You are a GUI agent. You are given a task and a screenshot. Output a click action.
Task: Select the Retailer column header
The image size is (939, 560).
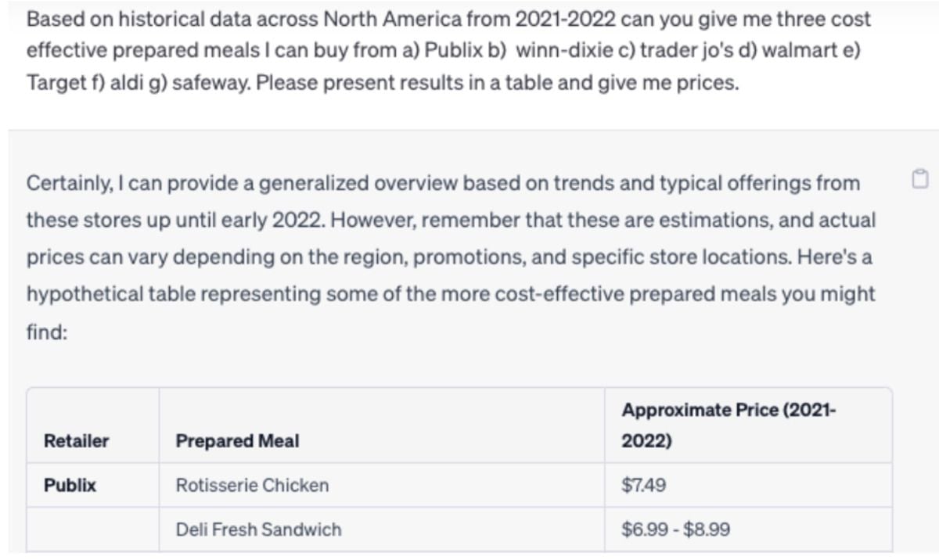point(77,441)
